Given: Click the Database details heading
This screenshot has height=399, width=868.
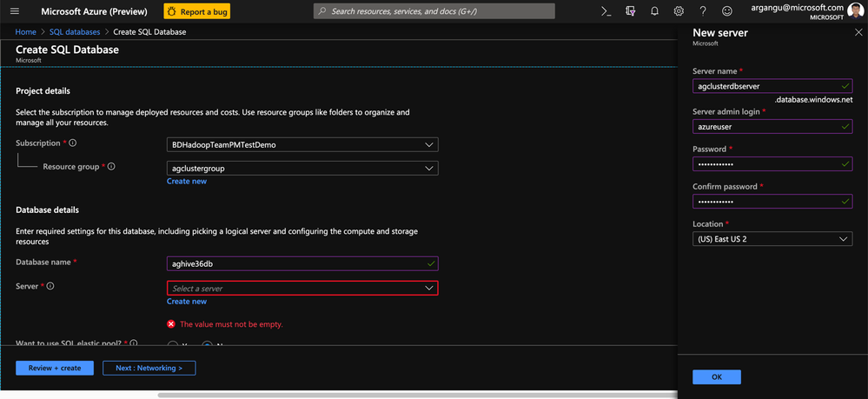Looking at the screenshot, I should click(x=47, y=210).
